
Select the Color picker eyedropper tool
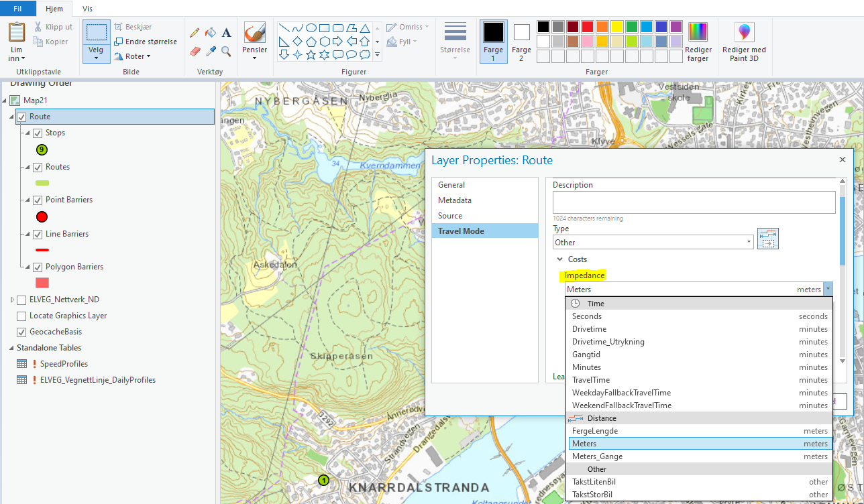(x=210, y=51)
